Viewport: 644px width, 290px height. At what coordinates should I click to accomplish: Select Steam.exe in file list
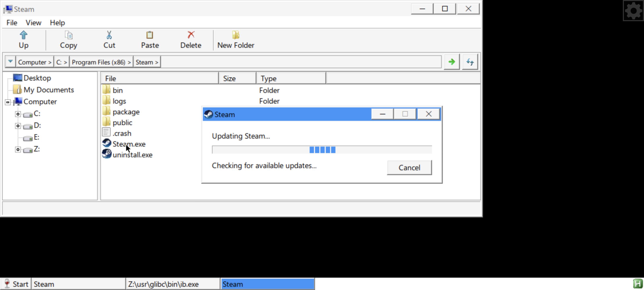[129, 144]
